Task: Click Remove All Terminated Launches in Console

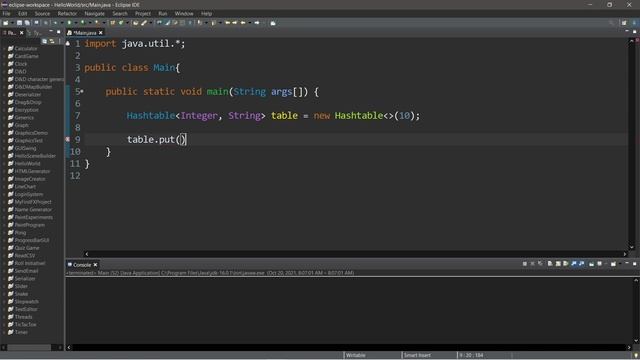Action: click(540, 264)
